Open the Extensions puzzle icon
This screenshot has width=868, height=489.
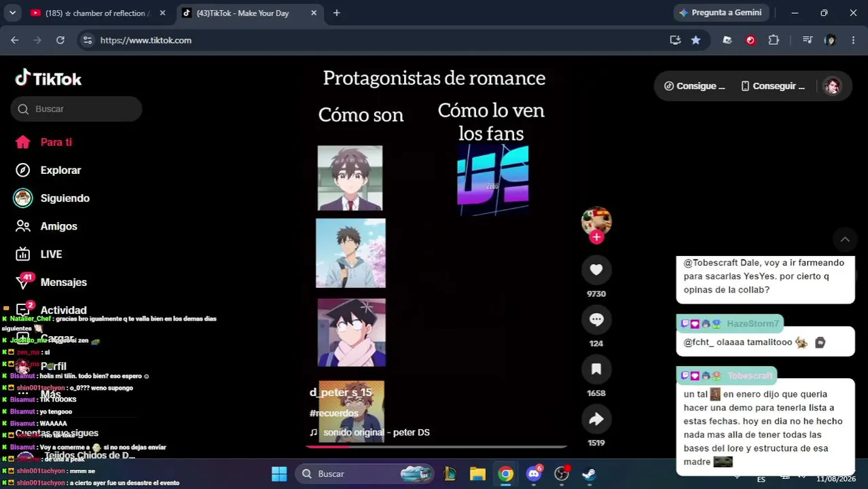tap(774, 40)
